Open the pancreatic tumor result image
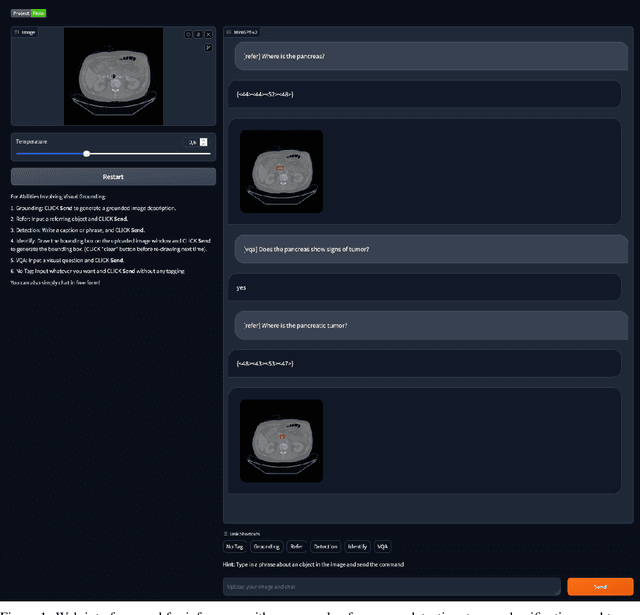Viewport: 640px width, 615px height. [x=281, y=441]
